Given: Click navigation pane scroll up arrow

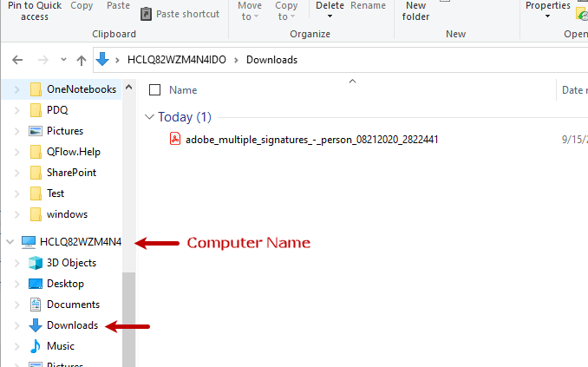Looking at the screenshot, I should pyautogui.click(x=128, y=88).
